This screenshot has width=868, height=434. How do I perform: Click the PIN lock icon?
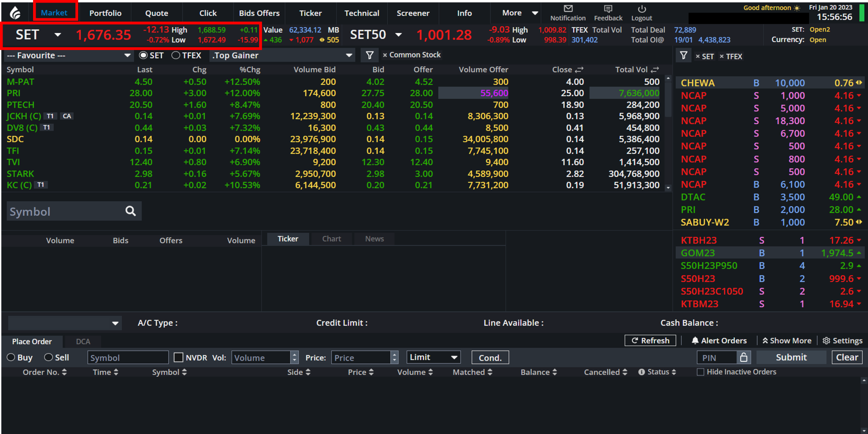744,357
